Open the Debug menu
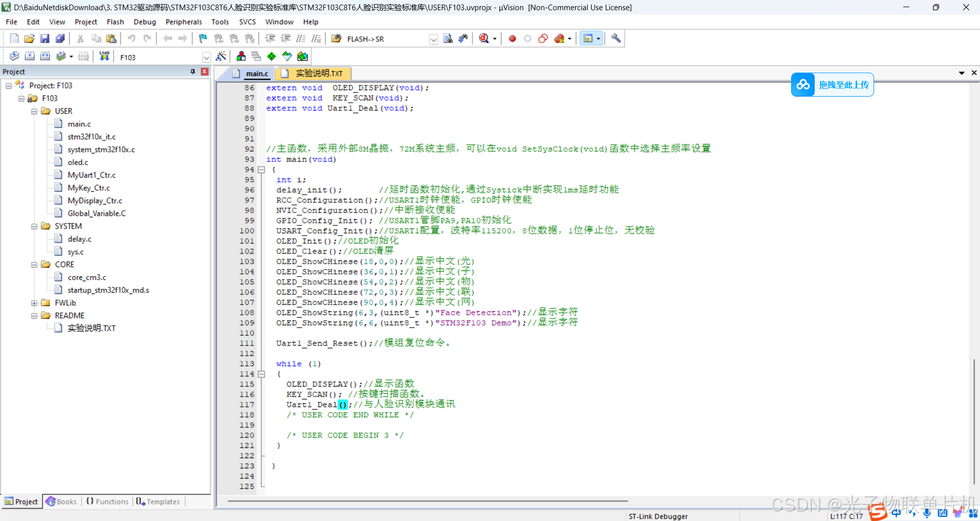Image resolution: width=980 pixels, height=521 pixels. click(x=145, y=22)
